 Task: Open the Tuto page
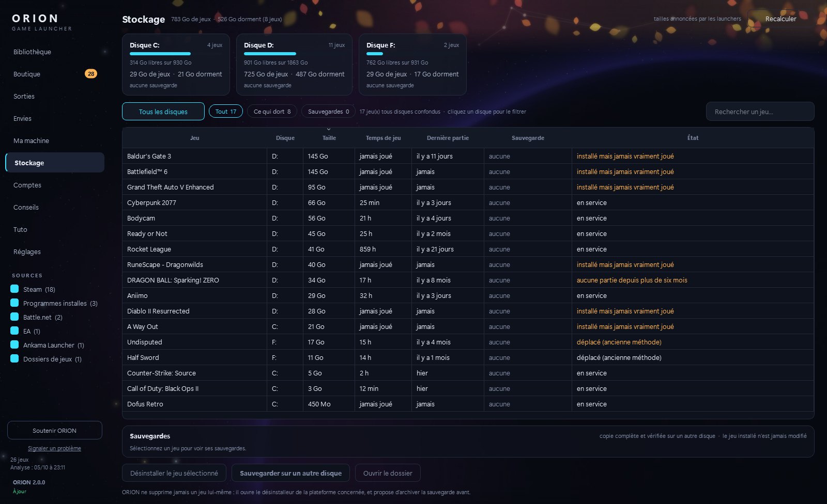[x=55, y=229]
